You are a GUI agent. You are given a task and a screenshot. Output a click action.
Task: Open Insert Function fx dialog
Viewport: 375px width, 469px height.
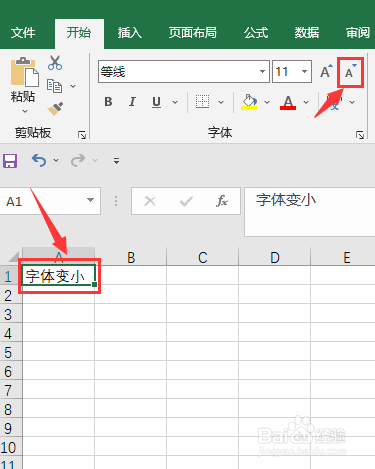point(222,201)
